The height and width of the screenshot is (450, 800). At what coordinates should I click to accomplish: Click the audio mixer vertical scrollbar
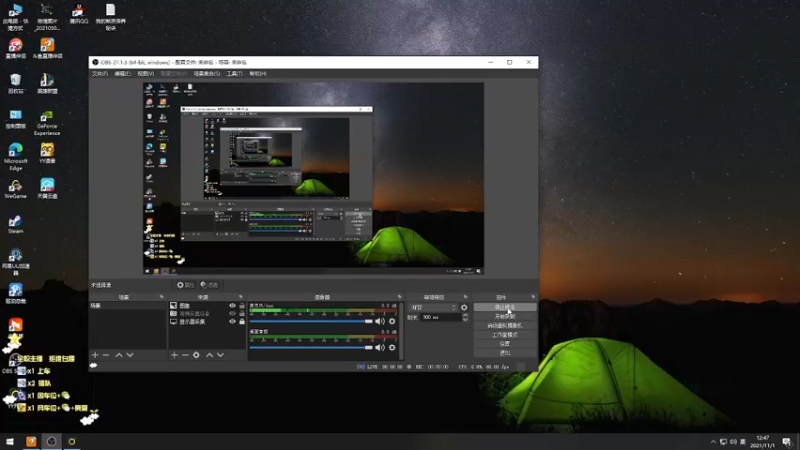tap(402, 331)
